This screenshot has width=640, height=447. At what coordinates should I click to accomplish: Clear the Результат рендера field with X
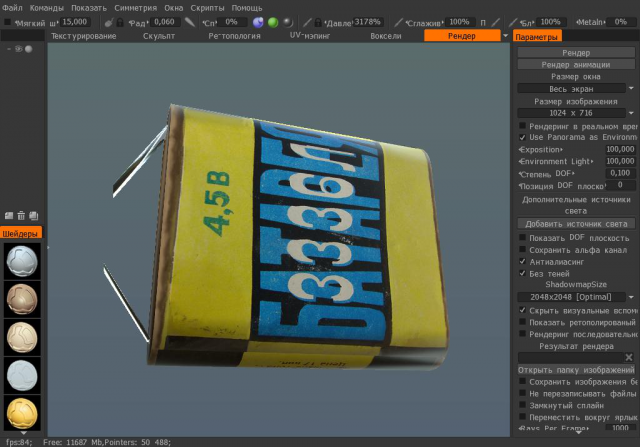click(629, 358)
